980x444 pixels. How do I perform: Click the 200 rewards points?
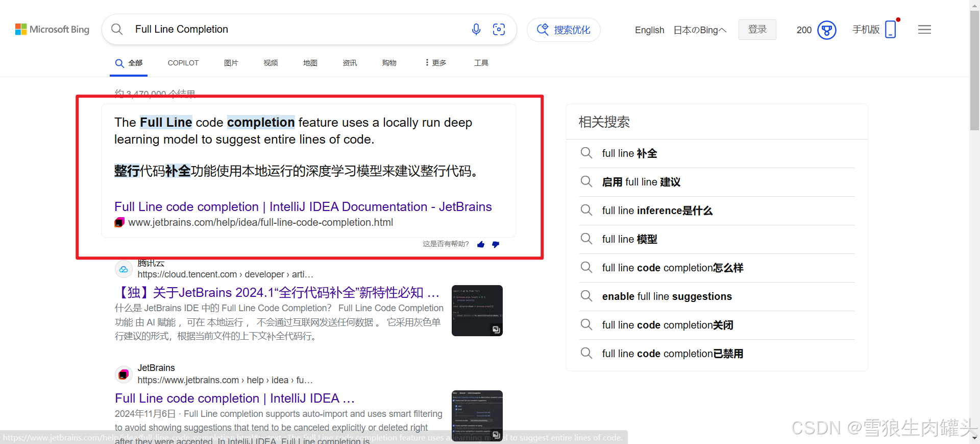coord(804,30)
